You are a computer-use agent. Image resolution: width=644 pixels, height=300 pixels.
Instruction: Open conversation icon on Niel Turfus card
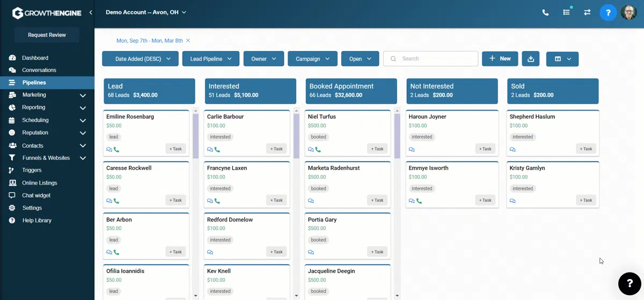[311, 150]
